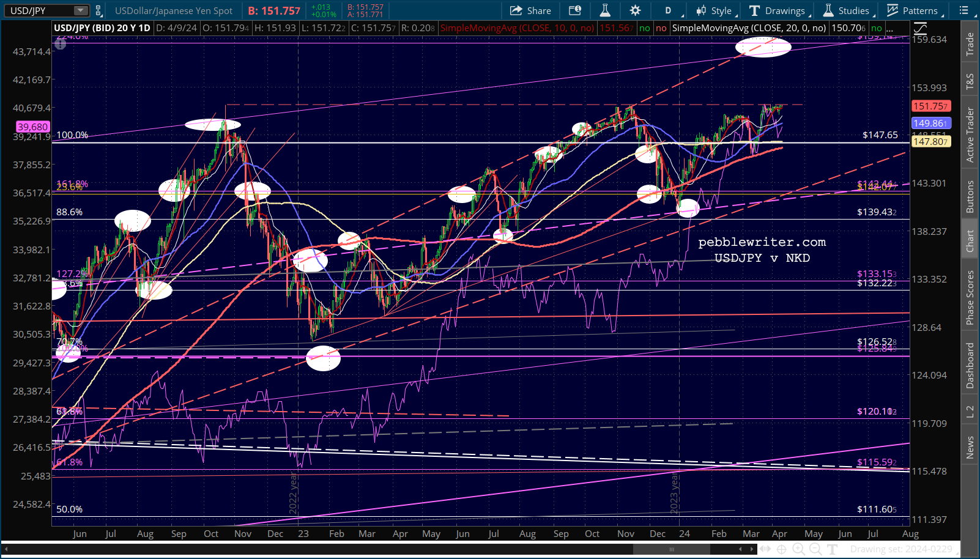Click the header ellipsis for more studies
The height and width of the screenshot is (559, 980).
click(x=890, y=28)
